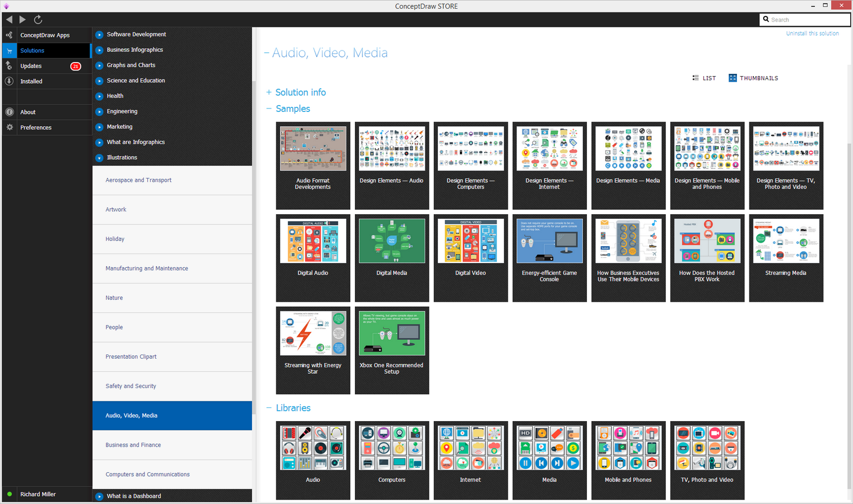This screenshot has height=504, width=853.
Task: Expand the Engineering category
Action: tap(99, 111)
